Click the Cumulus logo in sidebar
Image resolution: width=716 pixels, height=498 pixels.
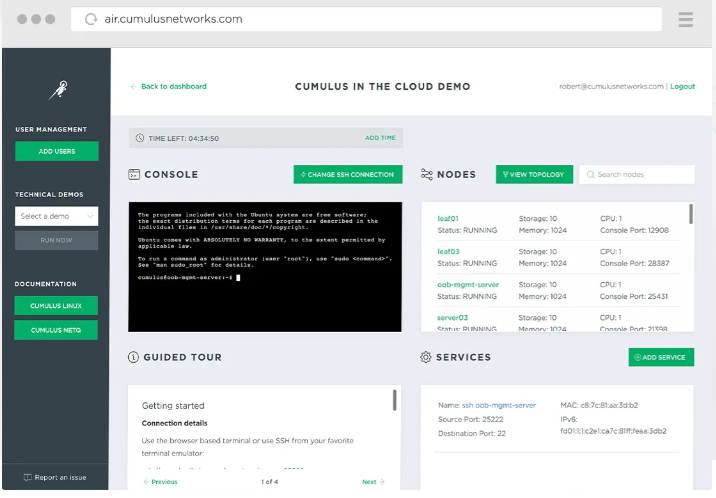(x=56, y=90)
